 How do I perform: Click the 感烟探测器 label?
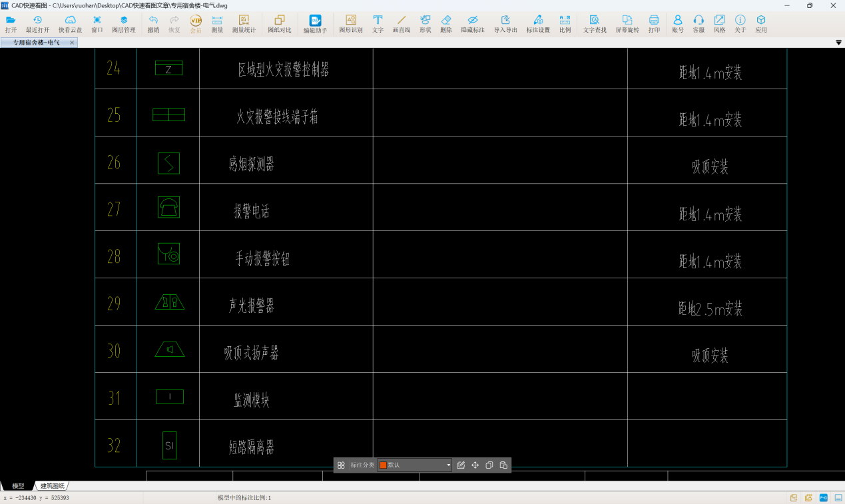pos(252,164)
